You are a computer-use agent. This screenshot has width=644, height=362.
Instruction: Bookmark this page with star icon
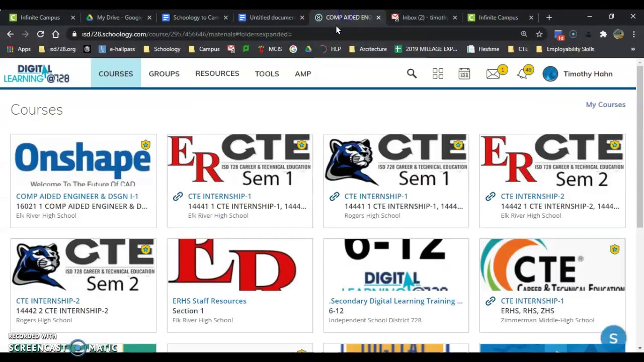[x=539, y=34]
